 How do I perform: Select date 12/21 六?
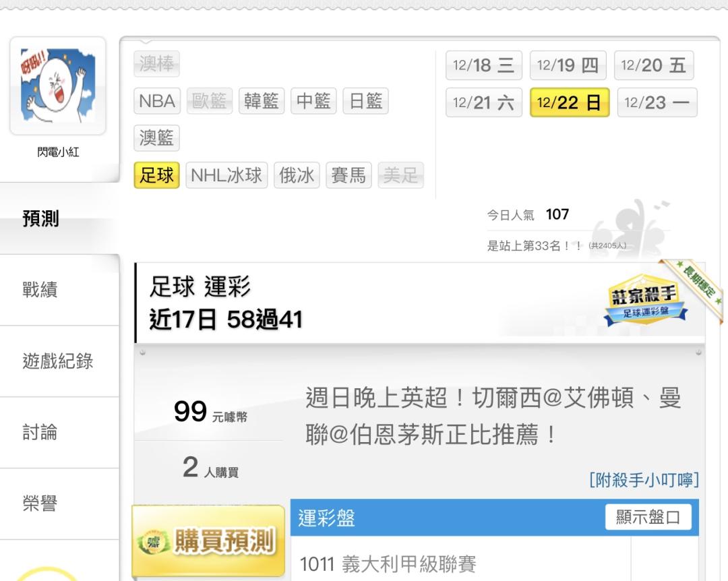point(484,102)
